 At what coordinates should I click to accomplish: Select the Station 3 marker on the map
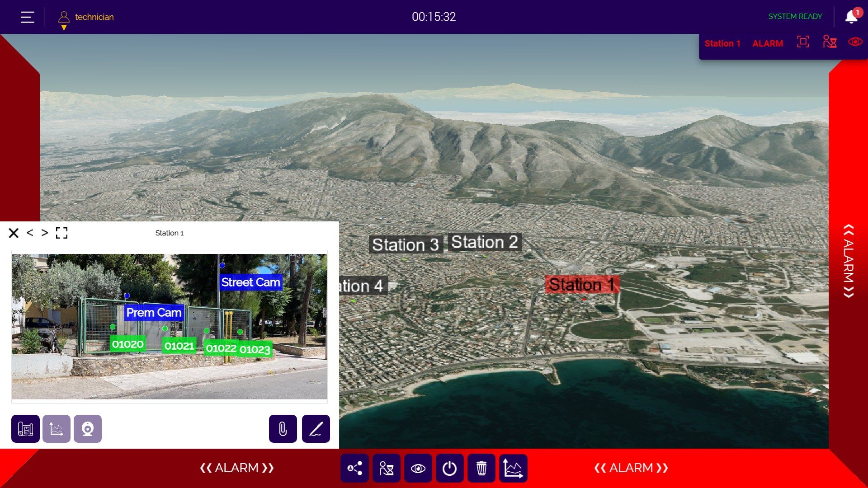pos(406,244)
